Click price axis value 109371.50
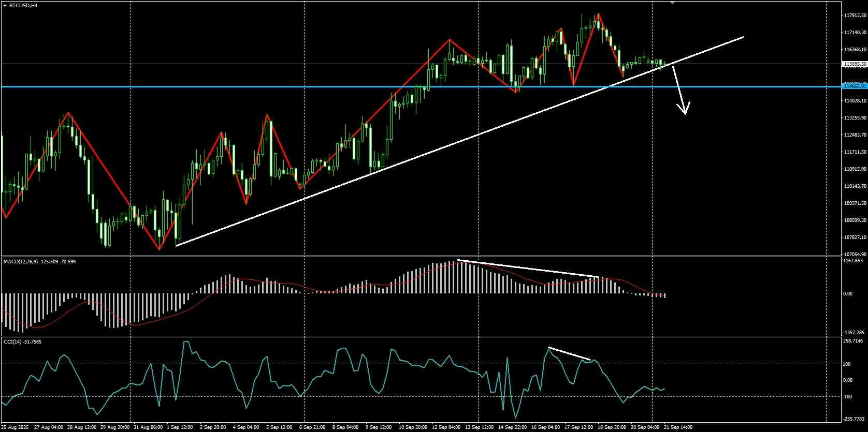868x432 pixels. coord(855,203)
